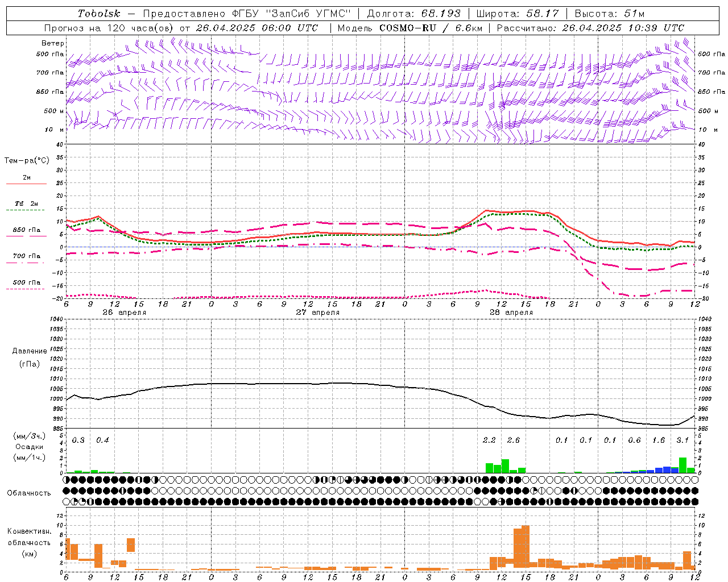Click the red 2м temperature legend line
Image resolution: width=728 pixels, height=582 pixels.
(26, 184)
